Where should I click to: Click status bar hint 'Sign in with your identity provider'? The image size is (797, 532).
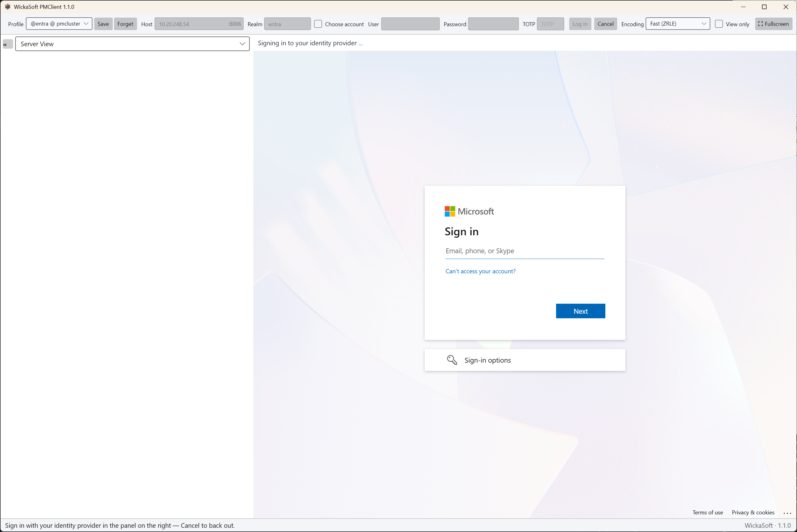(x=120, y=525)
